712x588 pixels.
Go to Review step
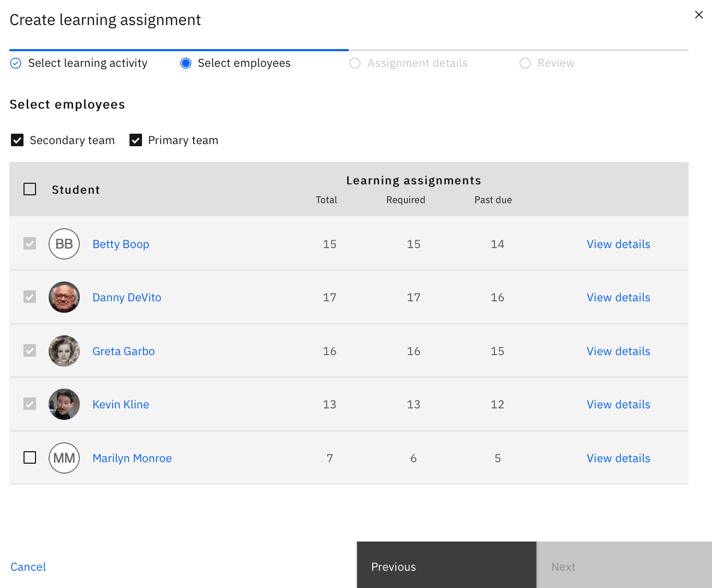point(547,63)
